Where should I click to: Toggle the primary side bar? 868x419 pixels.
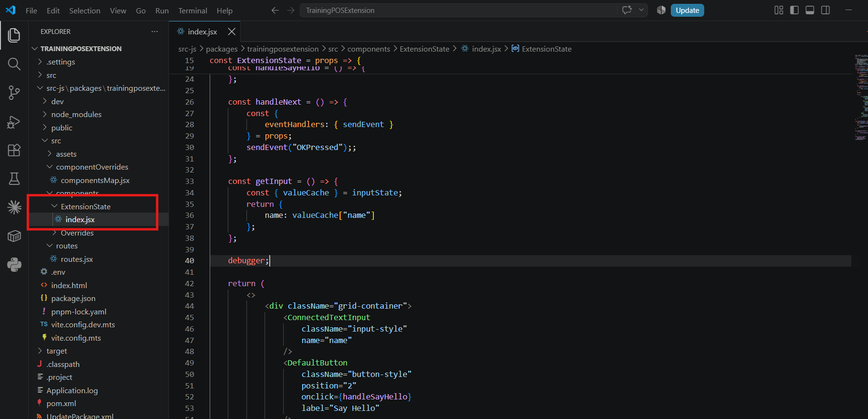click(794, 10)
